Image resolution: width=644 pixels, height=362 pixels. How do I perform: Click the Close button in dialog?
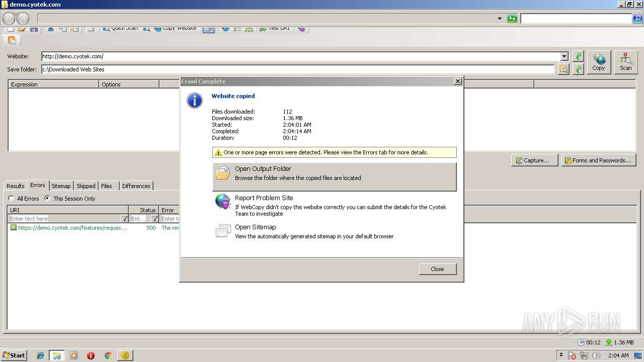tap(438, 269)
